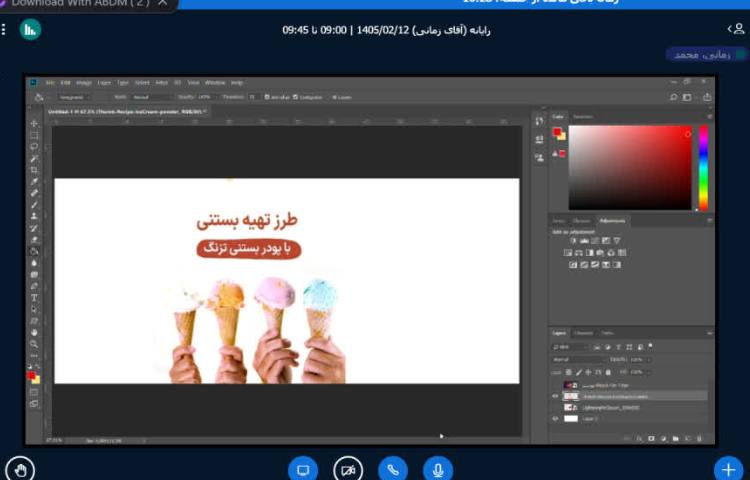Image resolution: width=750 pixels, height=480 pixels.
Task: Select the Clone Stamp tool
Action: [34, 216]
